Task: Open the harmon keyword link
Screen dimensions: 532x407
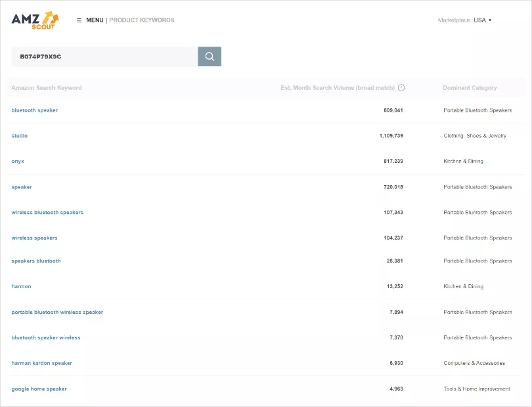Action: [x=21, y=286]
